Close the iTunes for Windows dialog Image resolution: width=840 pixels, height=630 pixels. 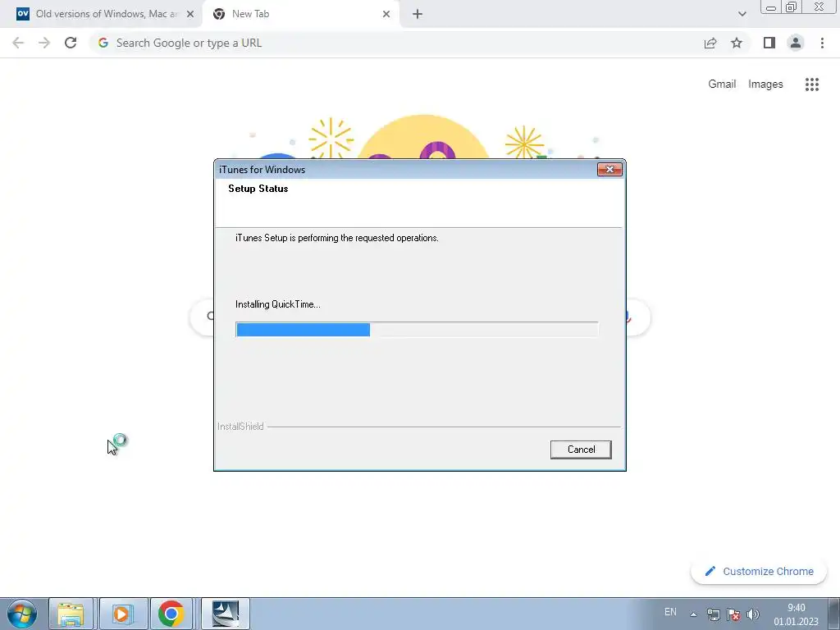(x=609, y=169)
